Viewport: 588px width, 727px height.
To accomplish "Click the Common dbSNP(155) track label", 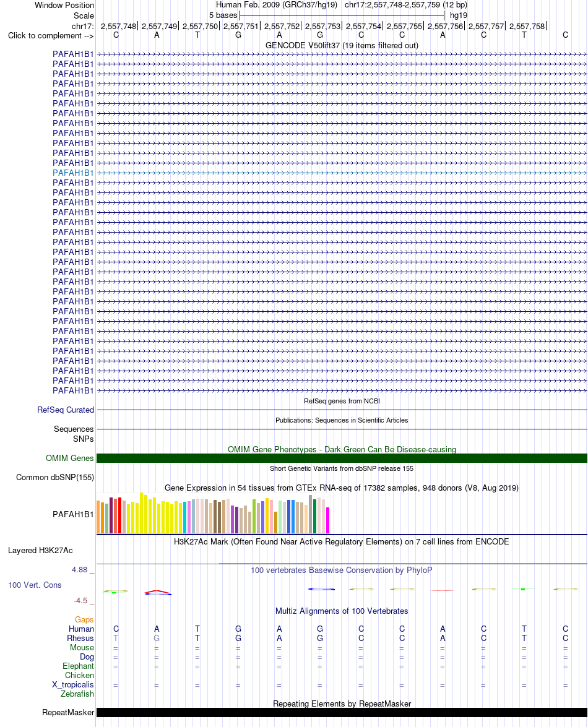I will (x=55, y=477).
